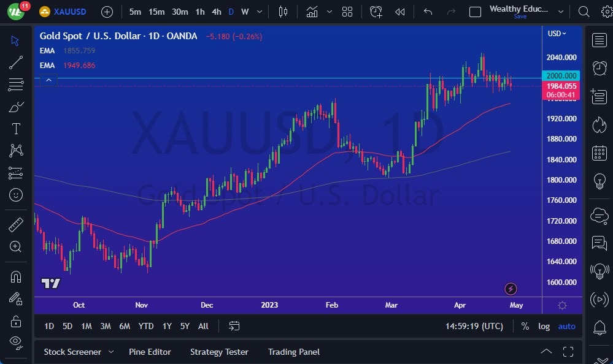Open the indicators menu
Screen dimensions: 613x364
(312, 12)
